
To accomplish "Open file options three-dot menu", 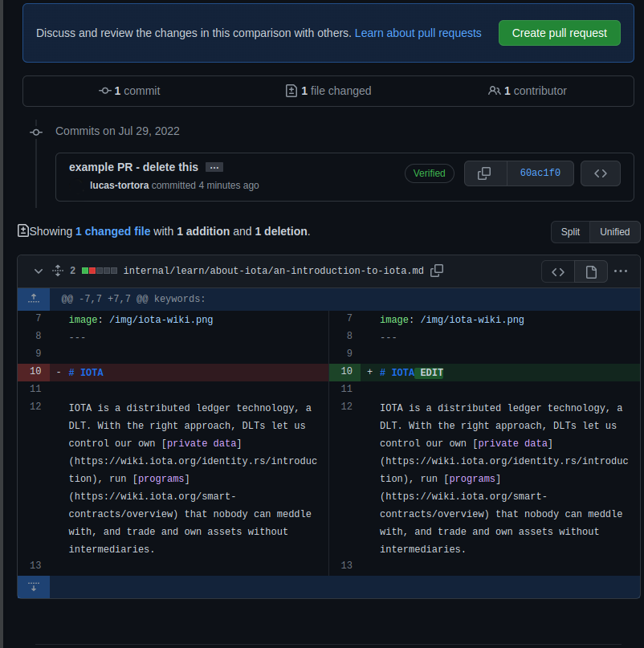I will coord(621,271).
